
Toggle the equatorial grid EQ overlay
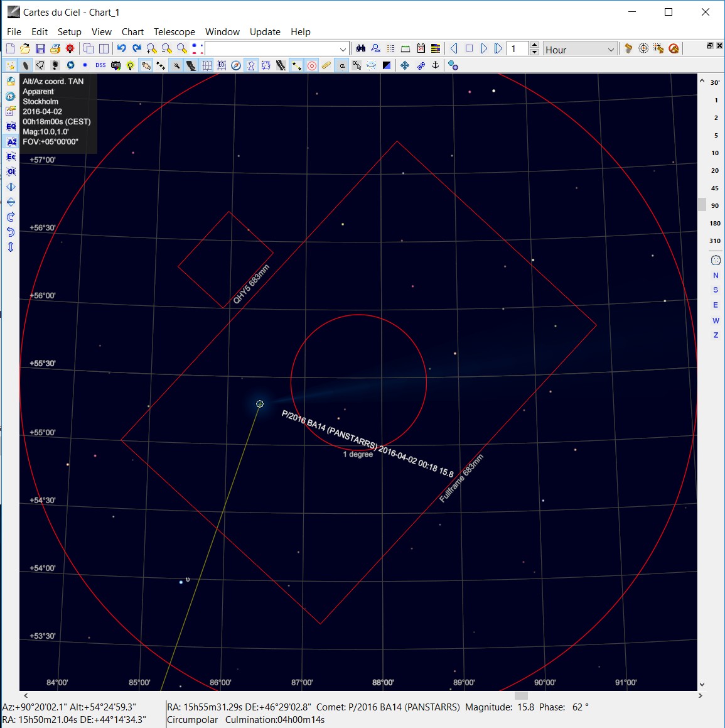[x=222, y=65]
